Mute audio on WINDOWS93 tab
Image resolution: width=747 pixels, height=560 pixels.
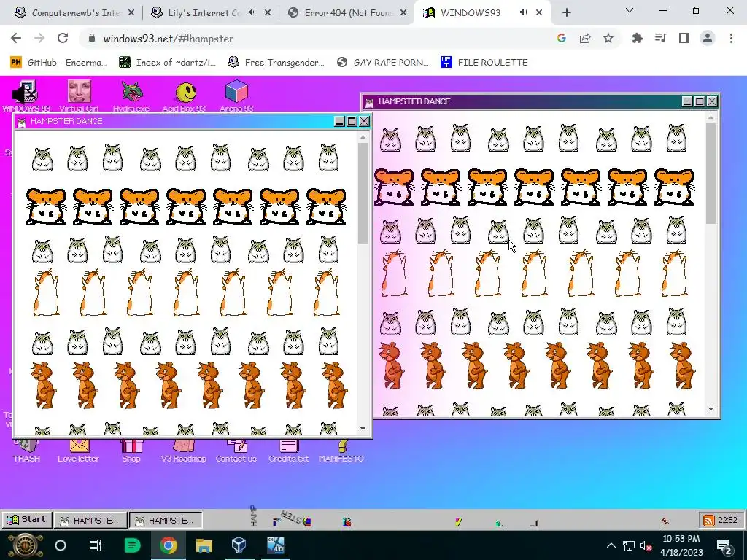(523, 12)
